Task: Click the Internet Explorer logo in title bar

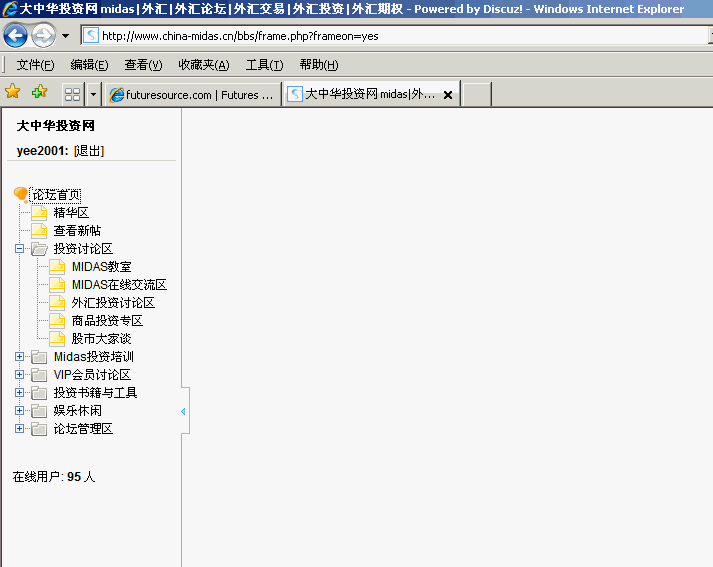Action: pyautogui.click(x=10, y=9)
